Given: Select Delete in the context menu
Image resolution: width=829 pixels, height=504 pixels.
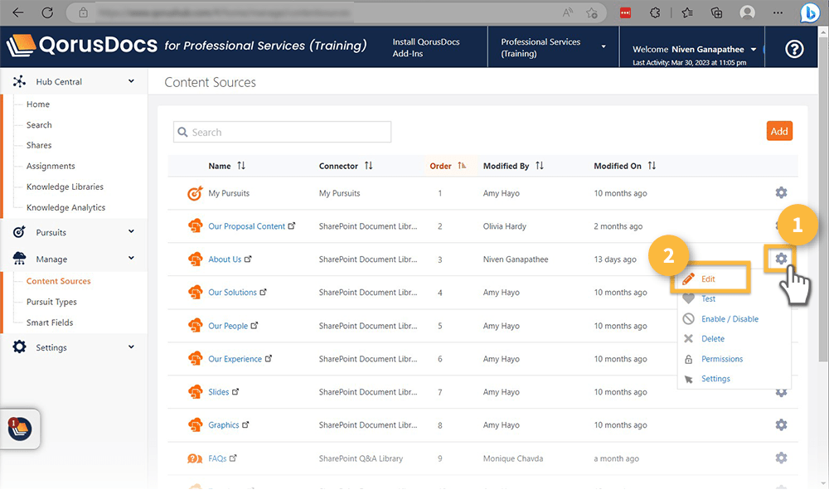Looking at the screenshot, I should 713,338.
